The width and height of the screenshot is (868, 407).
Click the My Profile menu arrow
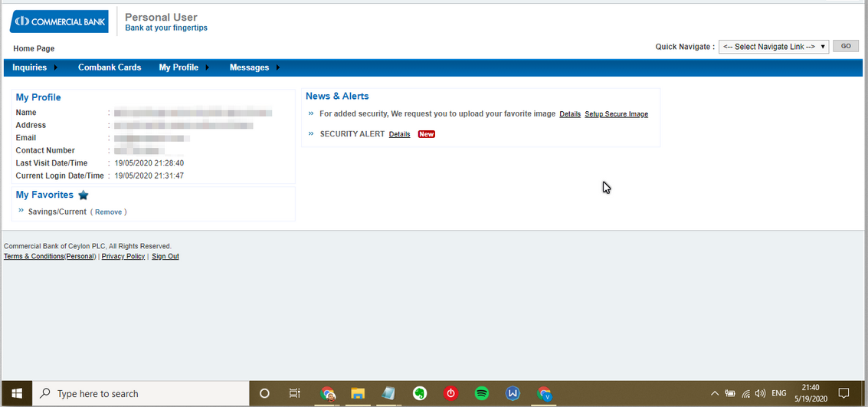[207, 67]
